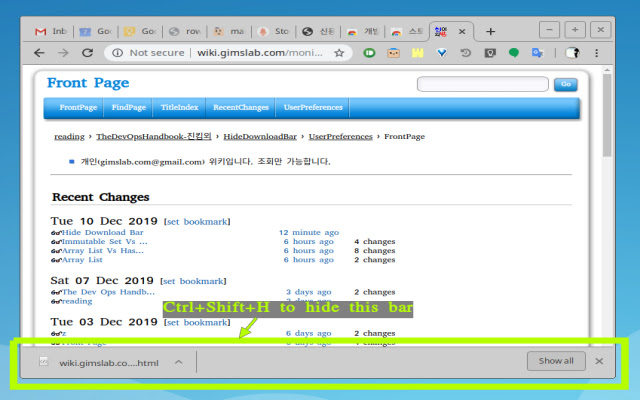Click into the wiki search field
Image resolution: width=640 pixels, height=400 pixels.
[x=482, y=84]
